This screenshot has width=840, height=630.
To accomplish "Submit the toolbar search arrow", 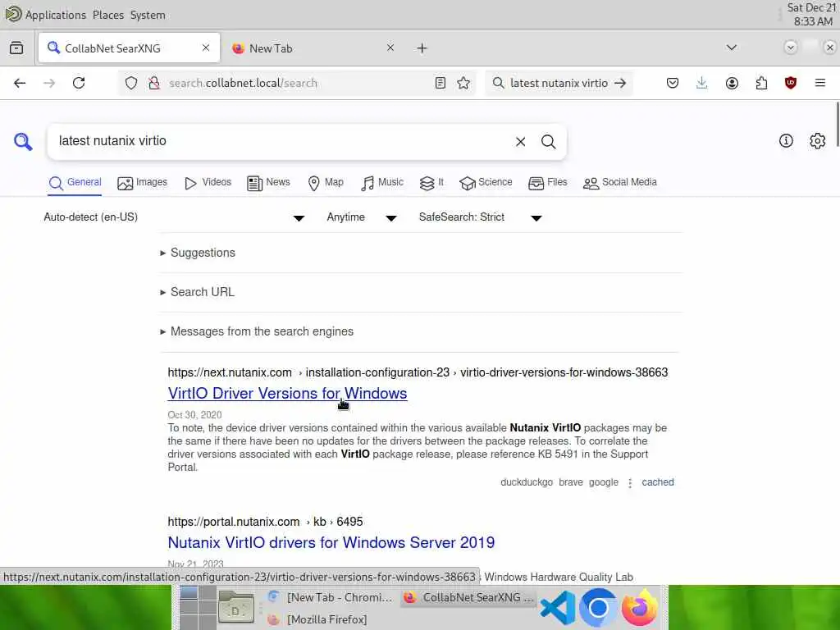I will pos(620,83).
